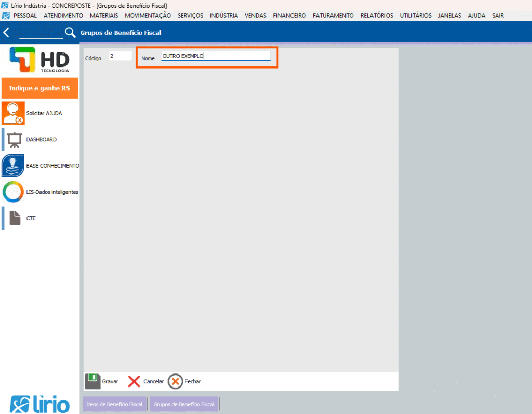
Task: Switch to Grupos de Benefício Fiscal tab
Action: point(184,404)
